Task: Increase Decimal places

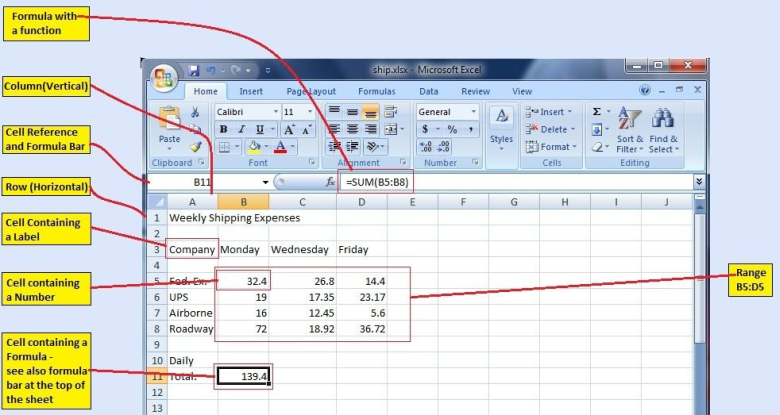Action: pos(425,147)
